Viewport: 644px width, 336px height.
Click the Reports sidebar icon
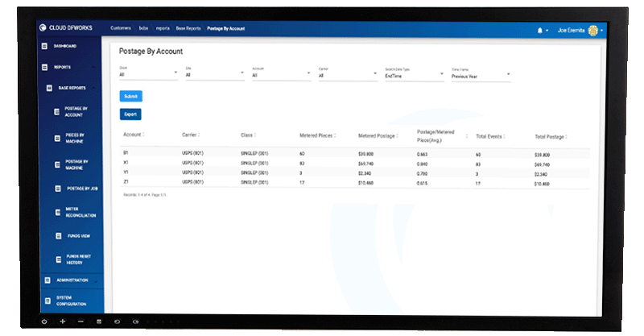(45, 67)
